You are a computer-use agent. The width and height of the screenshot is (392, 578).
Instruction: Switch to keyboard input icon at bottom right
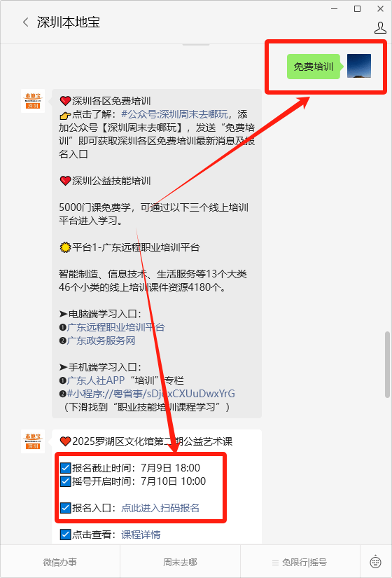tap(375, 562)
